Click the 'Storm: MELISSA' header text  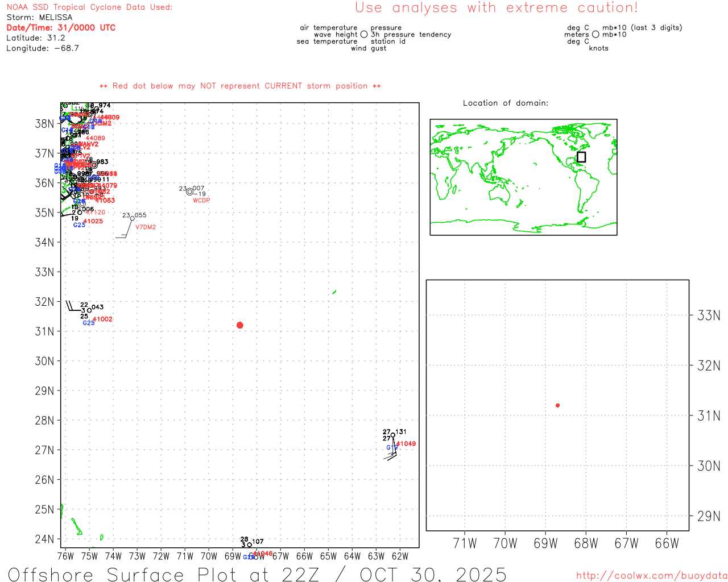click(39, 18)
